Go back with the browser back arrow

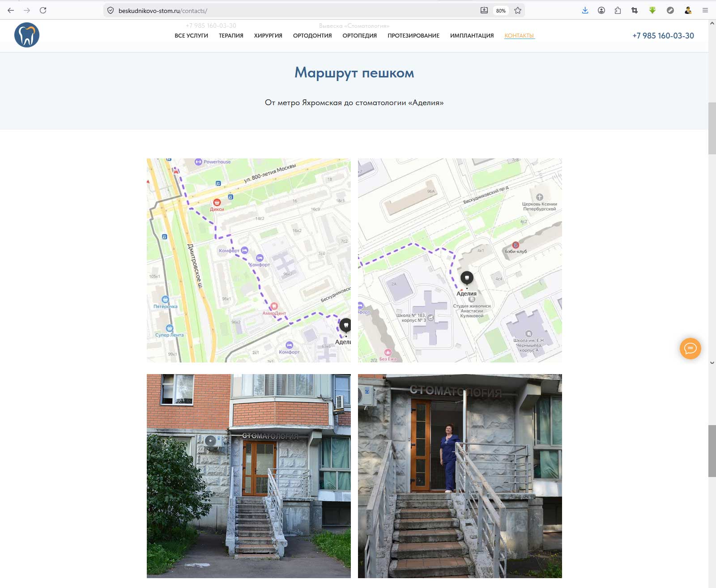(11, 10)
